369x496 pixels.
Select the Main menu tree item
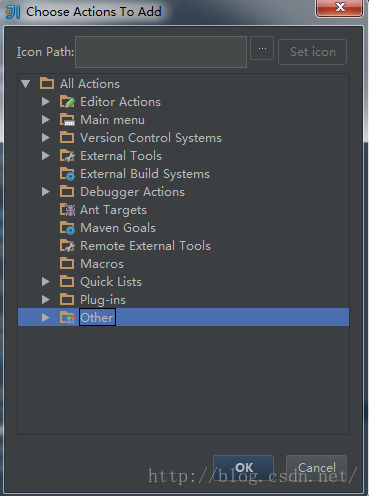(x=112, y=120)
